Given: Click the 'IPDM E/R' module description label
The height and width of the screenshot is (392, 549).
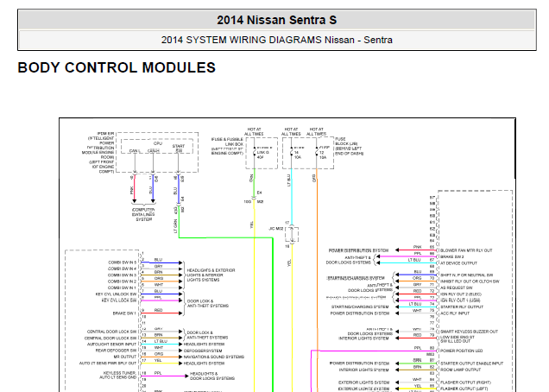Looking at the screenshot, I should tap(98, 153).
